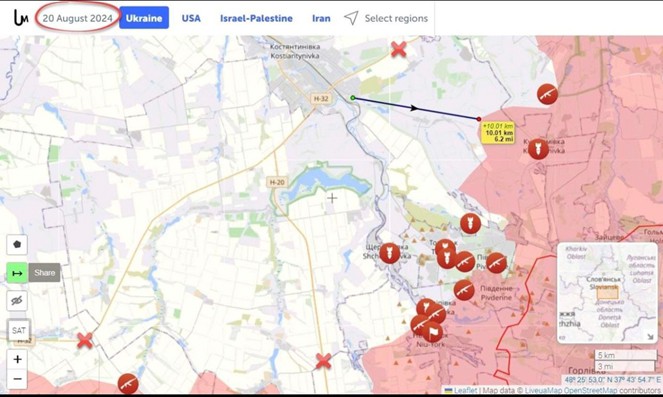Zoom in with the plus button

[x=17, y=359]
